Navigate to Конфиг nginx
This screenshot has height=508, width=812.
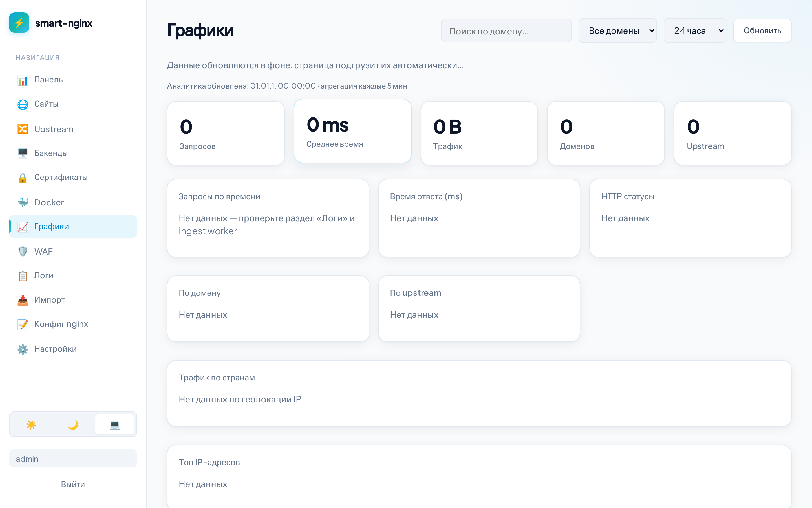[x=73, y=324]
